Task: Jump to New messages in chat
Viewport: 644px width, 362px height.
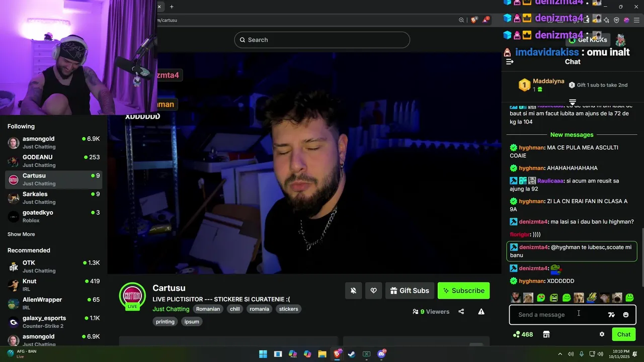Action: (572, 135)
